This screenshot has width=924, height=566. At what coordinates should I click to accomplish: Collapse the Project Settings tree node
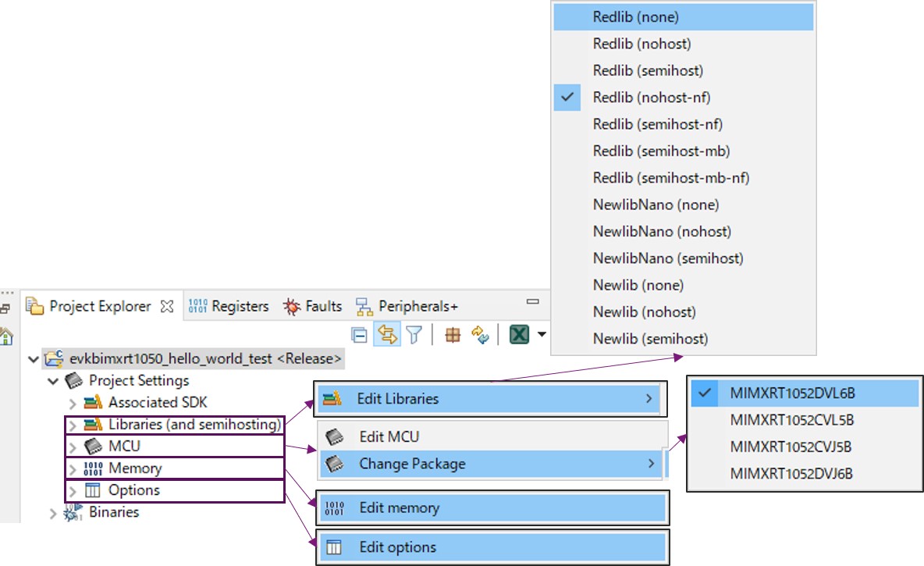click(x=53, y=381)
